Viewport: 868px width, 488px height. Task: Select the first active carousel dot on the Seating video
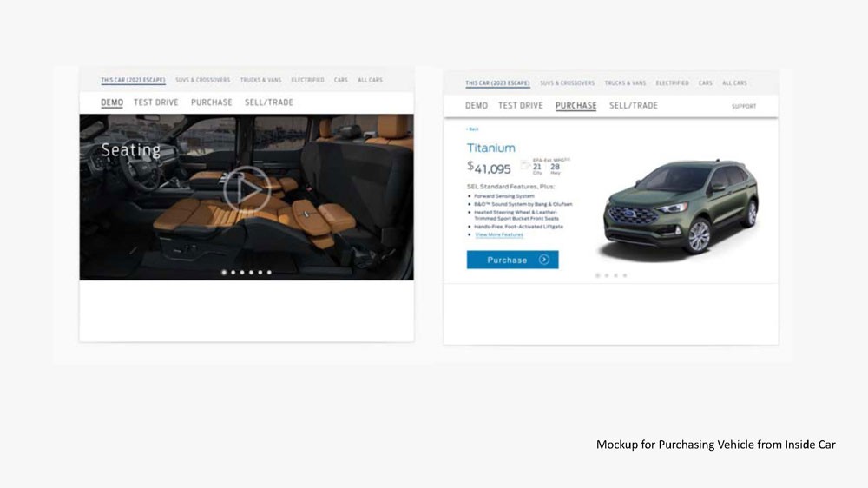click(x=224, y=272)
